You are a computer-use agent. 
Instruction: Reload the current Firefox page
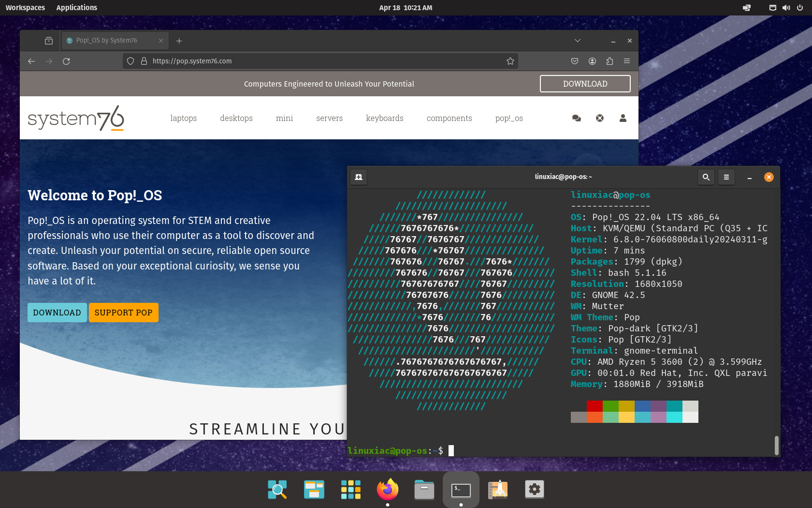66,61
